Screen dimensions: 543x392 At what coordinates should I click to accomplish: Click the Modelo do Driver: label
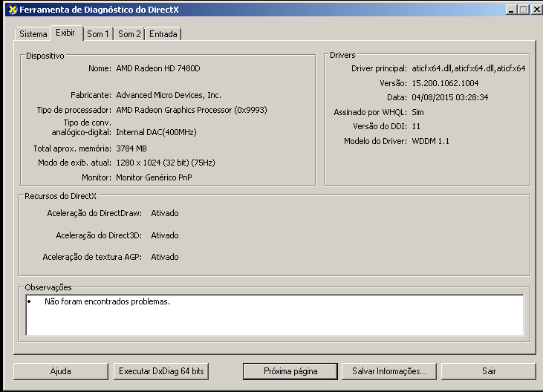[375, 141]
